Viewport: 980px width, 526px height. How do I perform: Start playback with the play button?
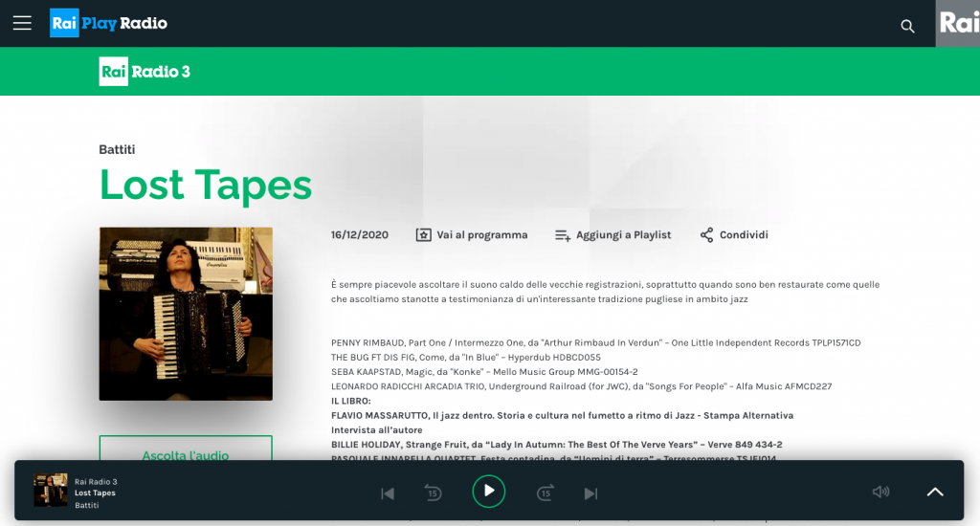coord(489,491)
